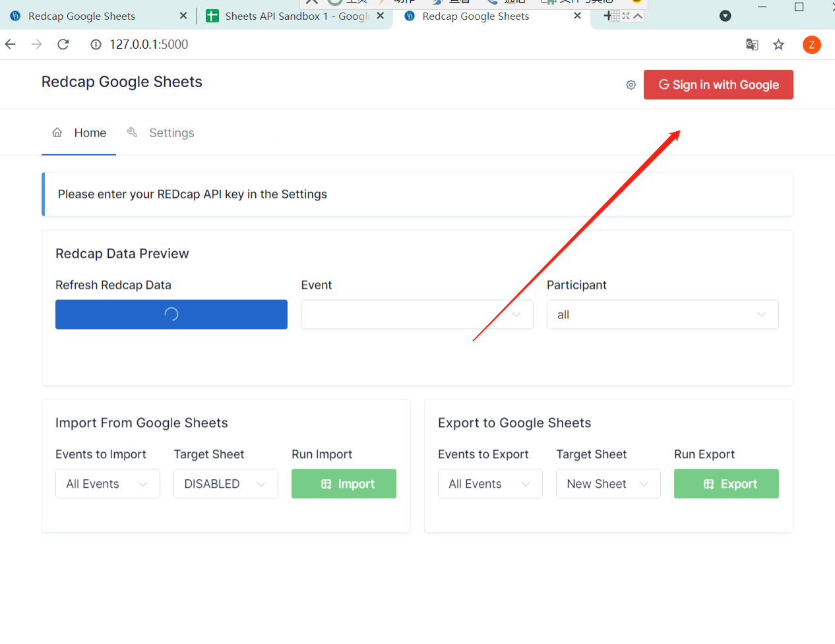Click the Google Translate icon in address bar
Screen dimensions: 835x644
[752, 44]
